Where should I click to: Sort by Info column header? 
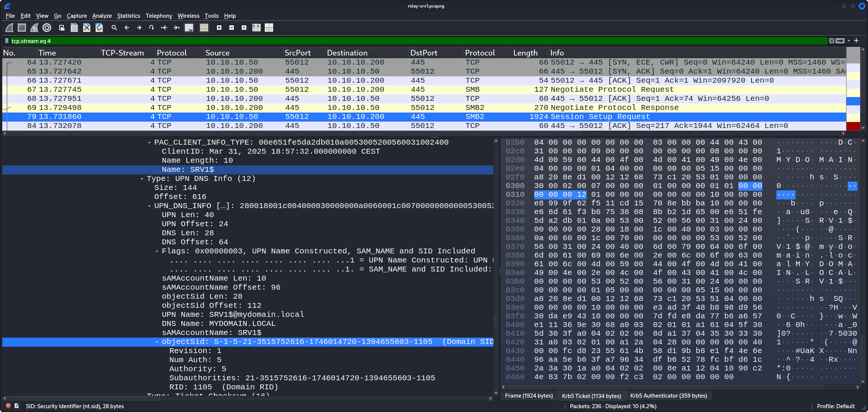pyautogui.click(x=697, y=52)
